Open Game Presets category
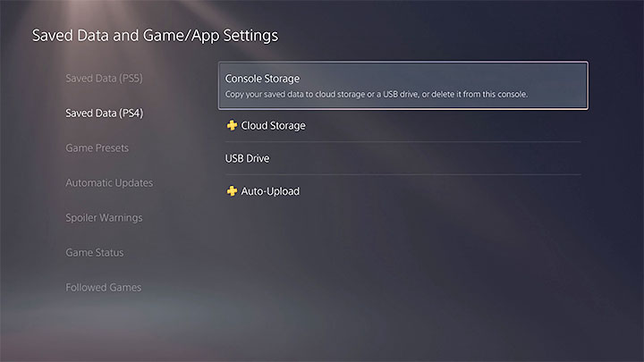 point(97,147)
